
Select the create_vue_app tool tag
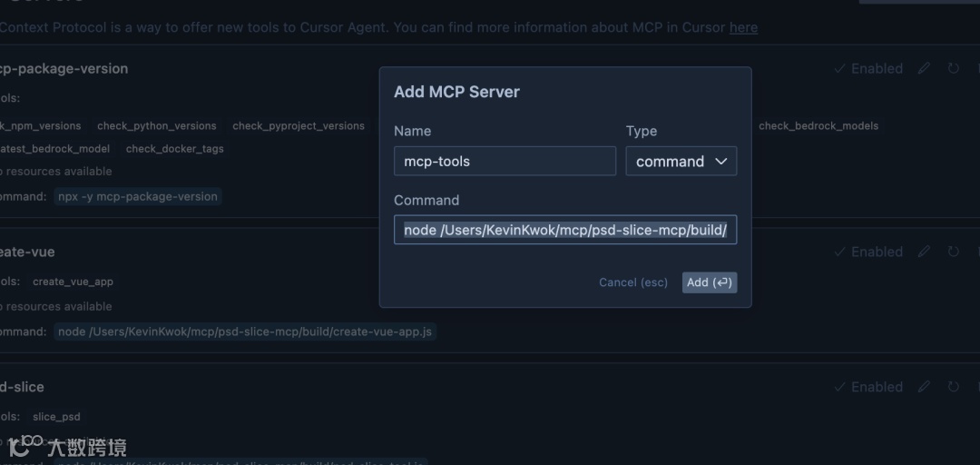pyautogui.click(x=73, y=282)
